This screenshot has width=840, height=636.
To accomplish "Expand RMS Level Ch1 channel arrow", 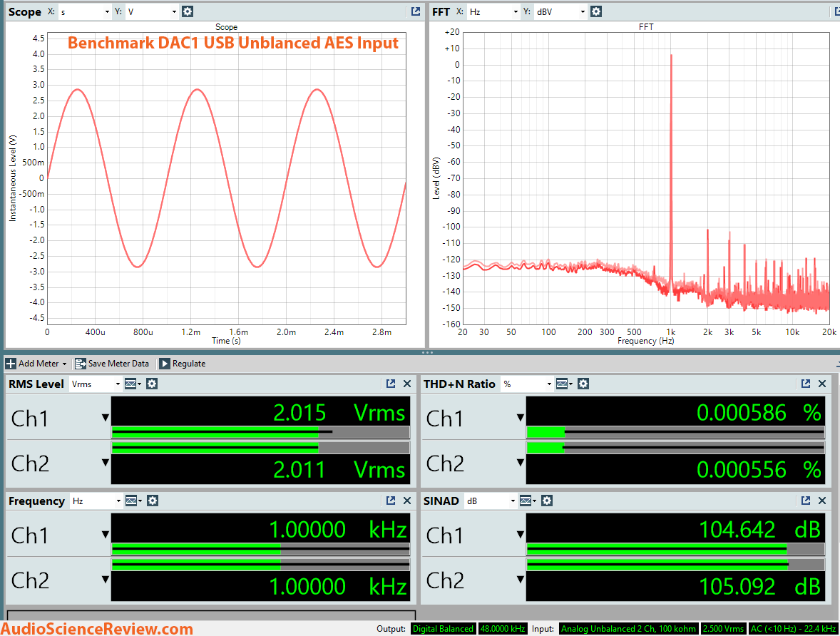I will tap(106, 417).
